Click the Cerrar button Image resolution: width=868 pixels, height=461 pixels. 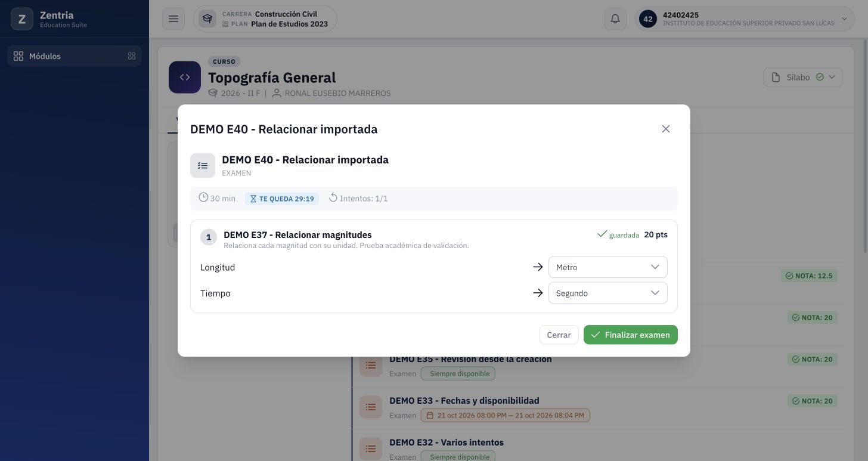pyautogui.click(x=559, y=335)
